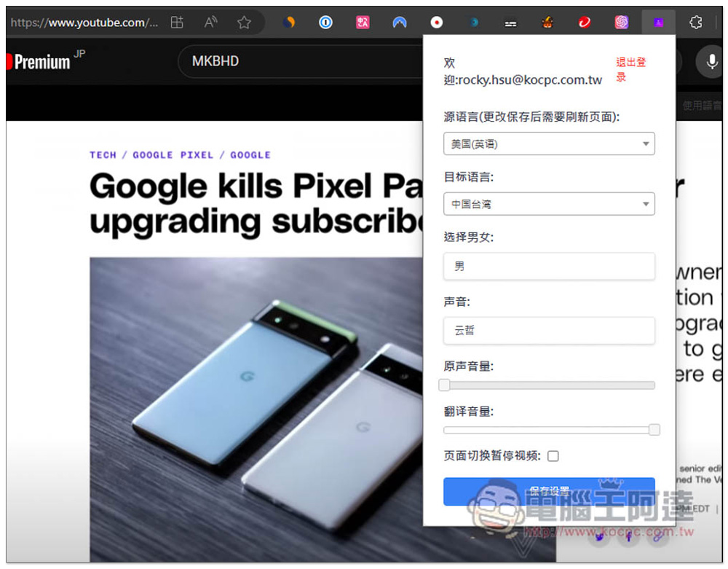728x569 pixels.
Task: Open the target language 中国台湾 dropdown
Action: pyautogui.click(x=549, y=203)
